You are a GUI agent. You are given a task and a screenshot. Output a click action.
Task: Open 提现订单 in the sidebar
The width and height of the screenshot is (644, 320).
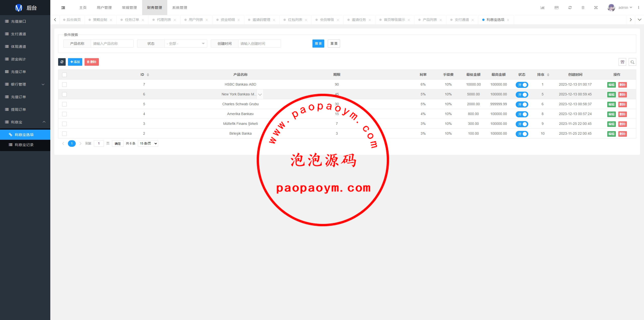tap(25, 110)
